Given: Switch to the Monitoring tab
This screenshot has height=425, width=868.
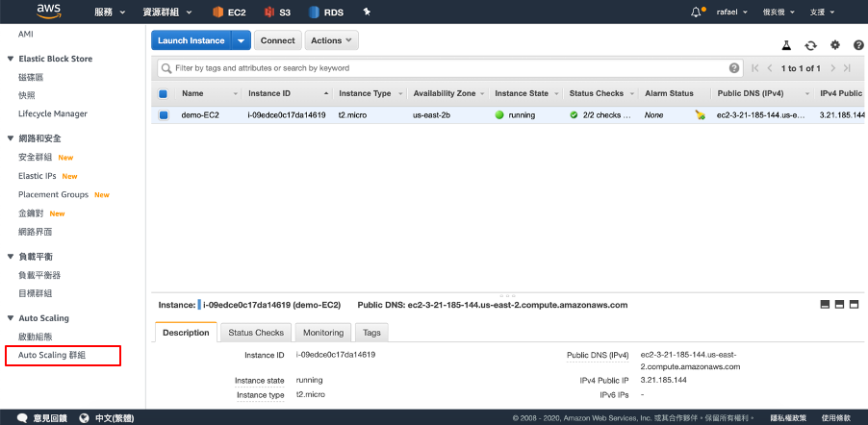Looking at the screenshot, I should pyautogui.click(x=323, y=333).
